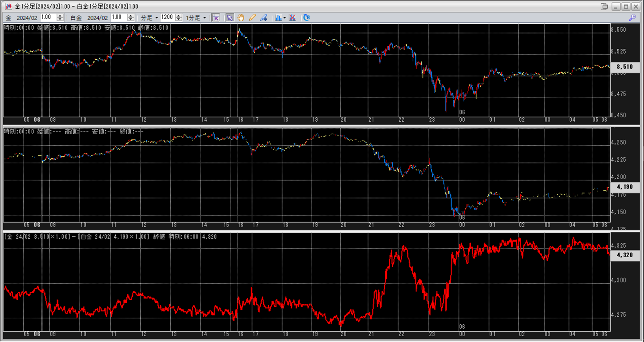The image size is (644, 342).
Task: Decrease the 白金 multiplier spinner value
Action: [x=131, y=20]
